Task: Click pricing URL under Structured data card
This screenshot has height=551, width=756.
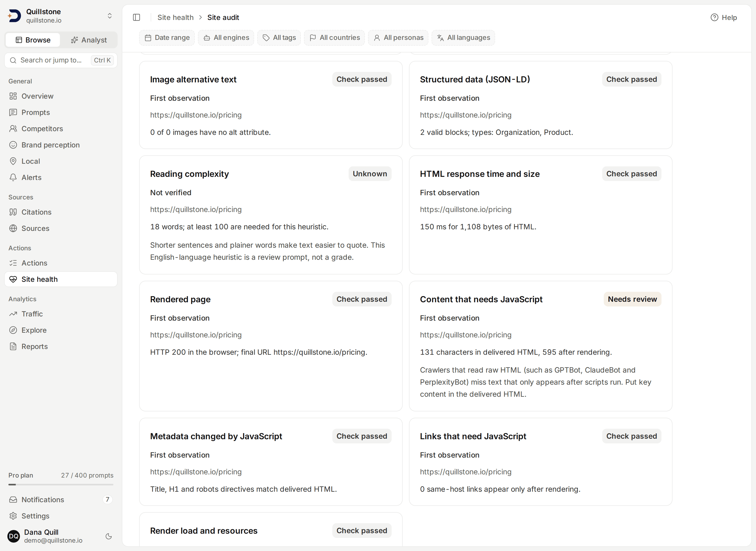Action: pos(465,115)
